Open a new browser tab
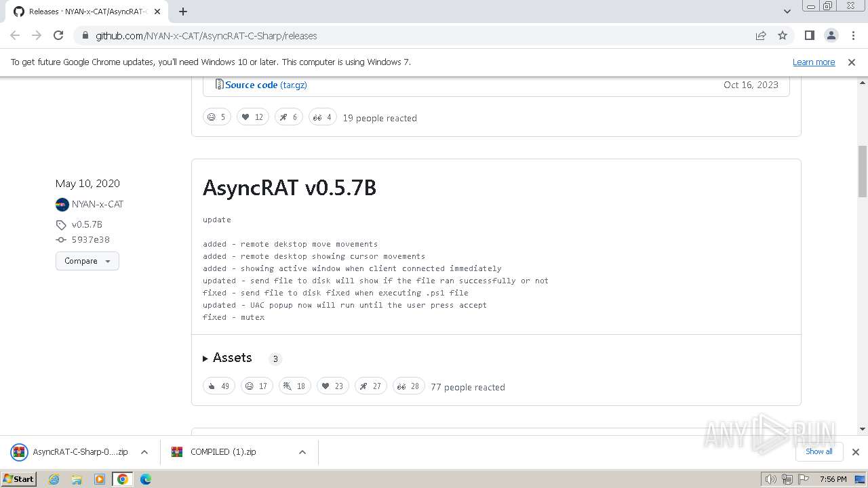 (x=183, y=12)
